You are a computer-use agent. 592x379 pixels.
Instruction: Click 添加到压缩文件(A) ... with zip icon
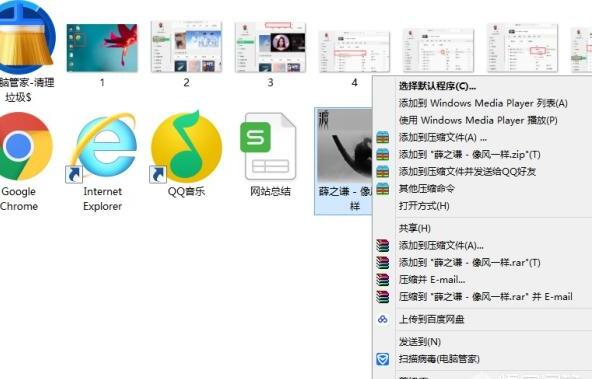click(x=442, y=138)
